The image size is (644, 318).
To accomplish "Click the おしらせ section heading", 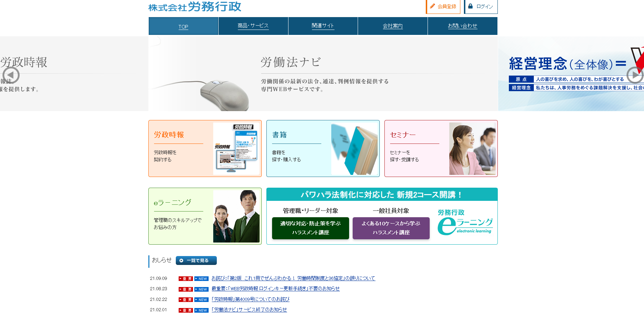I will click(162, 260).
